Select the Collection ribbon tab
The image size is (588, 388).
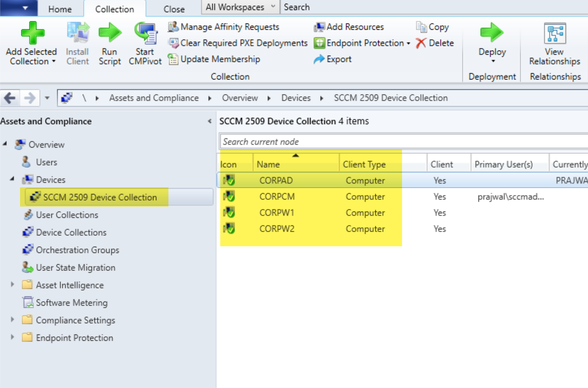coord(115,9)
